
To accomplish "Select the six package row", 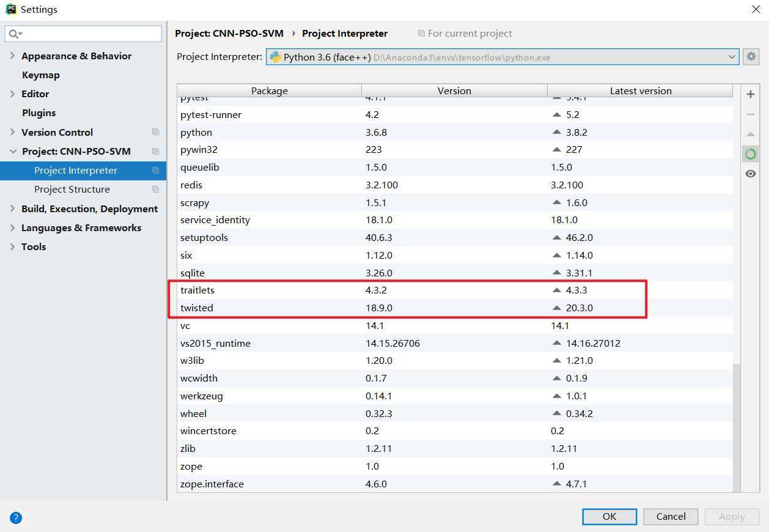I will click(455, 256).
